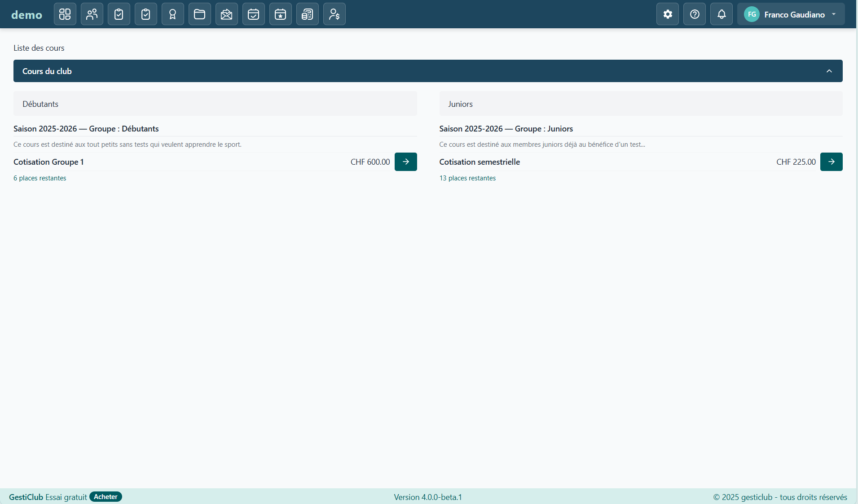Open the calendar checkmark icon
The width and height of the screenshot is (858, 504).
pyautogui.click(x=254, y=14)
